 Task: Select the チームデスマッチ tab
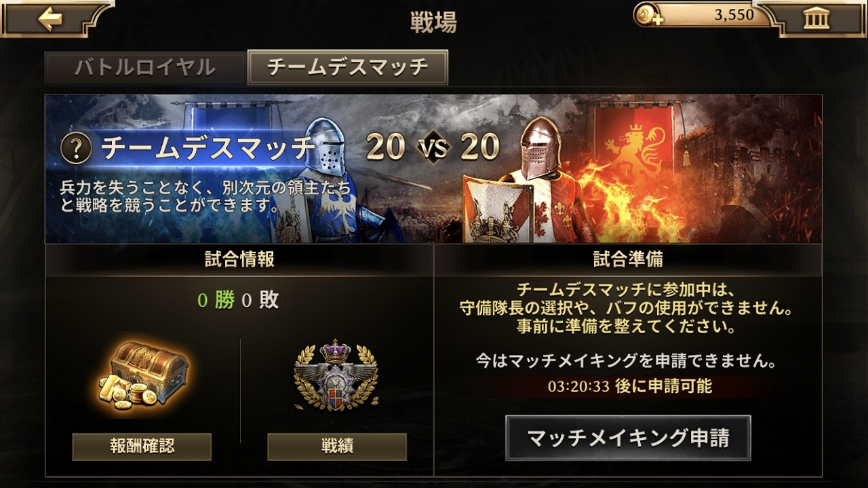(348, 67)
